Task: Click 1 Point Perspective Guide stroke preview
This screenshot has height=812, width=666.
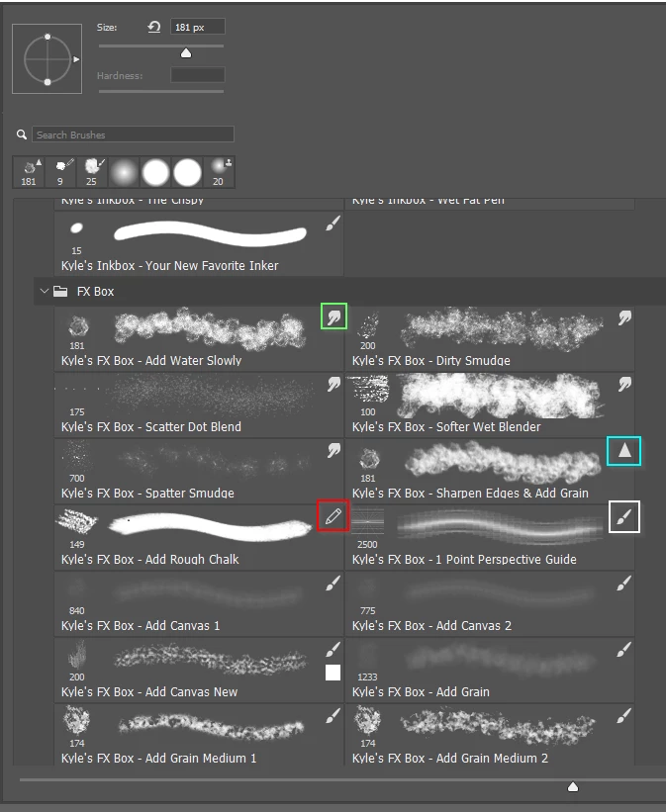Action: (x=500, y=525)
